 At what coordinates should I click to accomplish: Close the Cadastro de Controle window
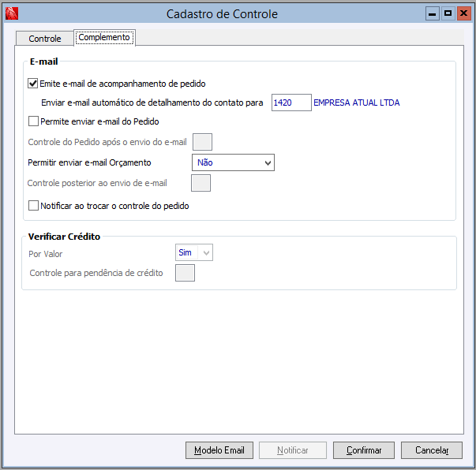[463, 13]
